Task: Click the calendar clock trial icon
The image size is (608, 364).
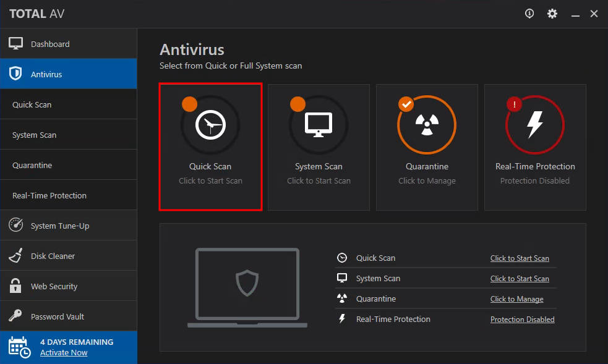Action: coord(19,347)
